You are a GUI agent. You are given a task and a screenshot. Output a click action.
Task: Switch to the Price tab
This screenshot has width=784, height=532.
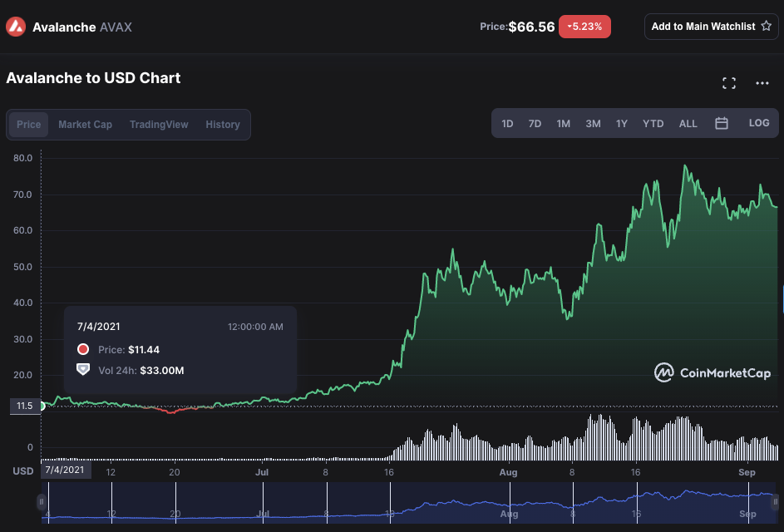[x=28, y=125]
